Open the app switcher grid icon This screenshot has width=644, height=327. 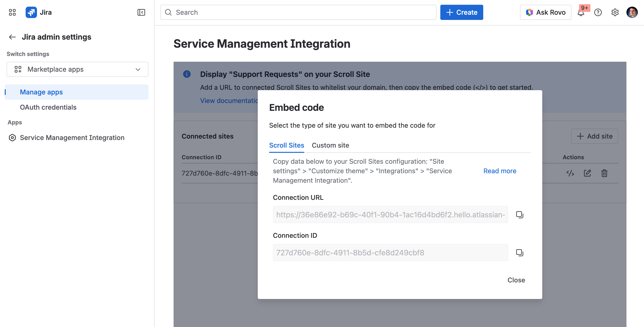coord(12,12)
